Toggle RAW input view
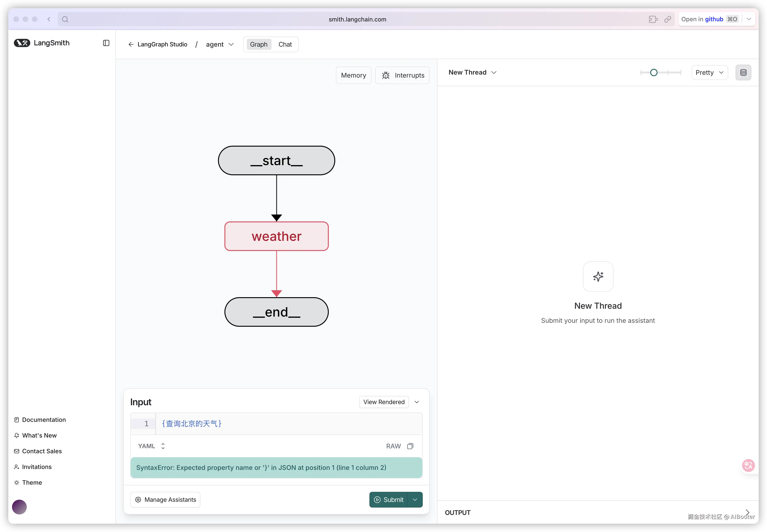The width and height of the screenshot is (767, 532). pyautogui.click(x=393, y=446)
